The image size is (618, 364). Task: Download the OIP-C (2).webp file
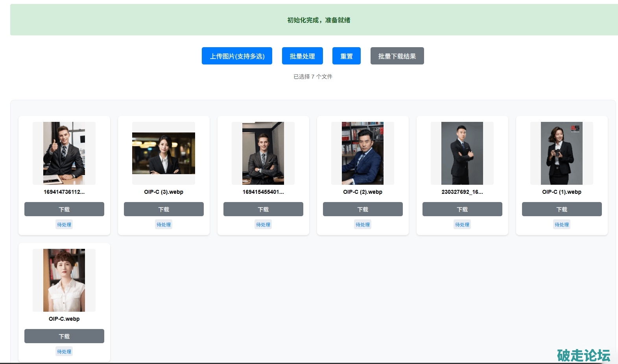click(x=363, y=209)
